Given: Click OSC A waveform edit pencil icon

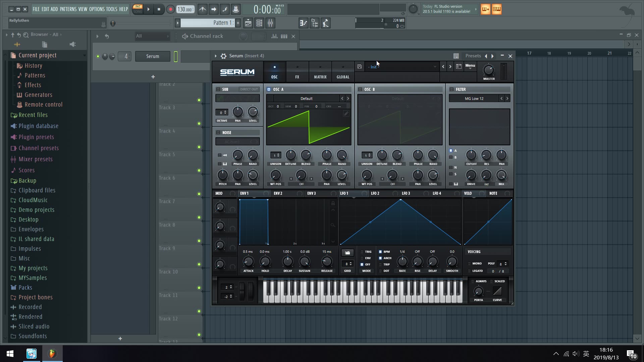Looking at the screenshot, I should pyautogui.click(x=346, y=114).
